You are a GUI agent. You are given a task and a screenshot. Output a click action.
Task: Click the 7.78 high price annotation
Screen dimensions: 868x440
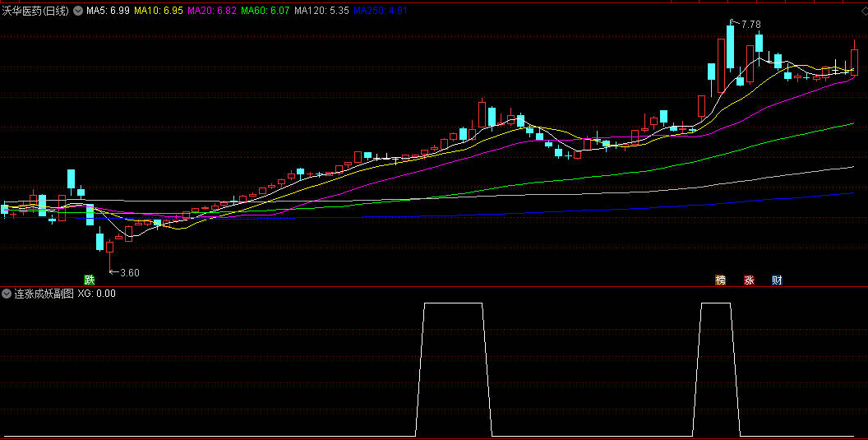(x=750, y=25)
